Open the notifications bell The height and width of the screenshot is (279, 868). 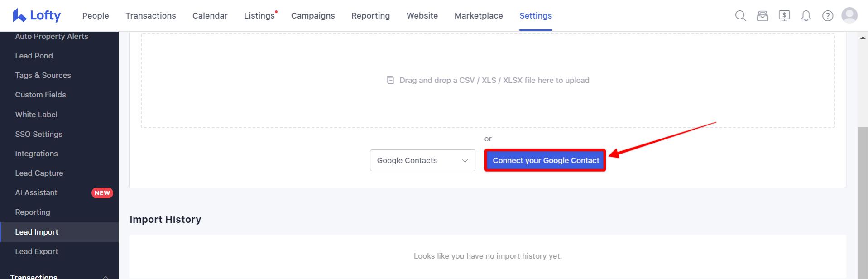coord(806,16)
